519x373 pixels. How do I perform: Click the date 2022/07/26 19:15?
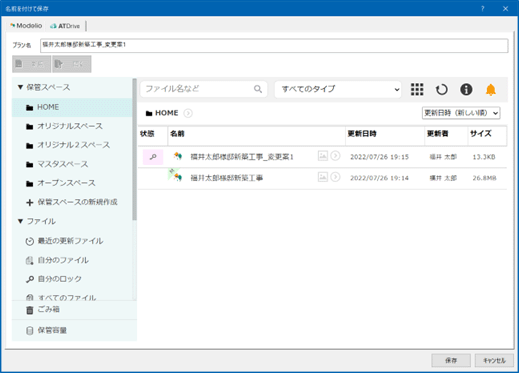pos(379,157)
